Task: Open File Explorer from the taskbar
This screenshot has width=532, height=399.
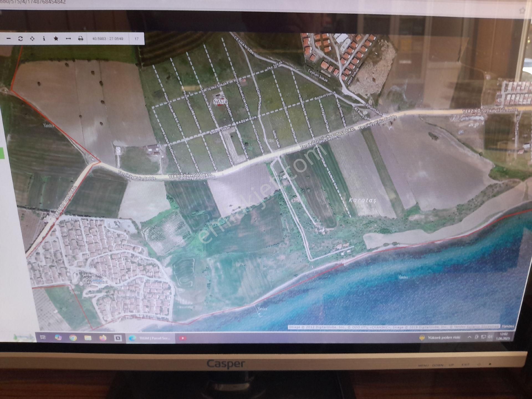Action: (x=88, y=338)
